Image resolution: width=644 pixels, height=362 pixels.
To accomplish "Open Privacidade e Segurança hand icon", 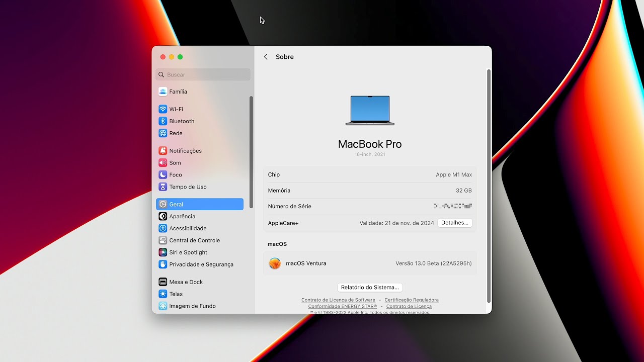I will pyautogui.click(x=163, y=264).
